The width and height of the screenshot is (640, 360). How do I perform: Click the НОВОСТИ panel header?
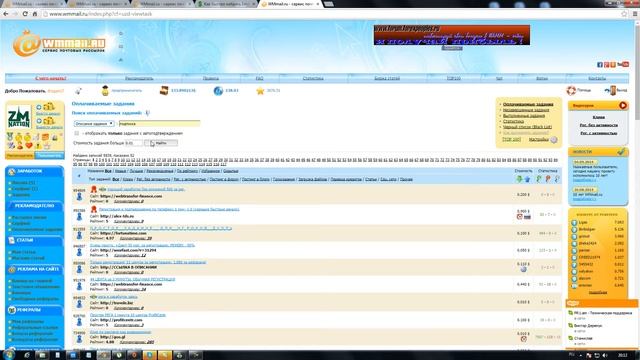(598, 152)
